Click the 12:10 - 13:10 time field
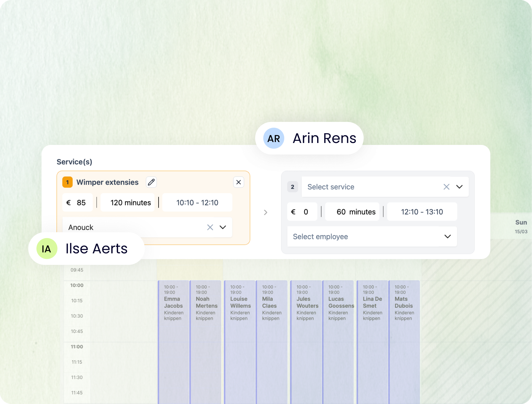Image resolution: width=532 pixels, height=404 pixels. coord(422,212)
